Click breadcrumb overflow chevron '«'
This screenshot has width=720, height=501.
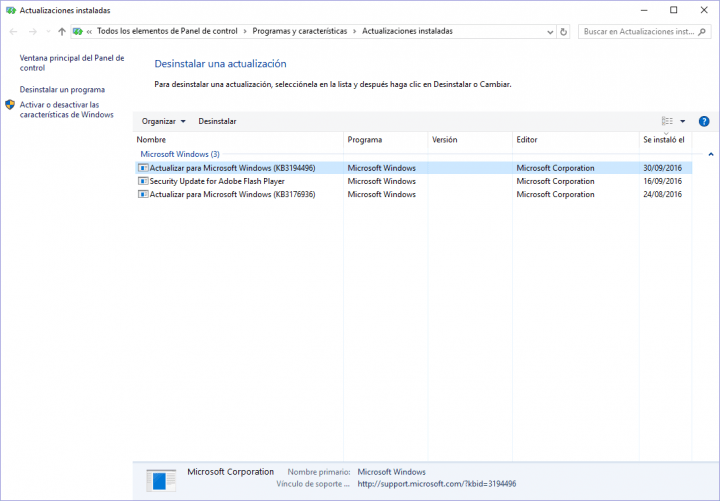[89, 32]
